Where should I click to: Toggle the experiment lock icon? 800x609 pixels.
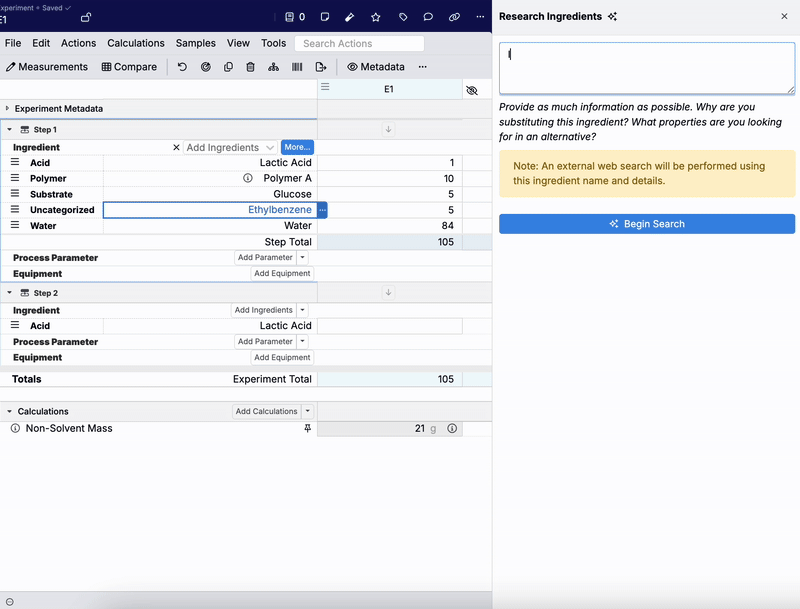tap(86, 17)
